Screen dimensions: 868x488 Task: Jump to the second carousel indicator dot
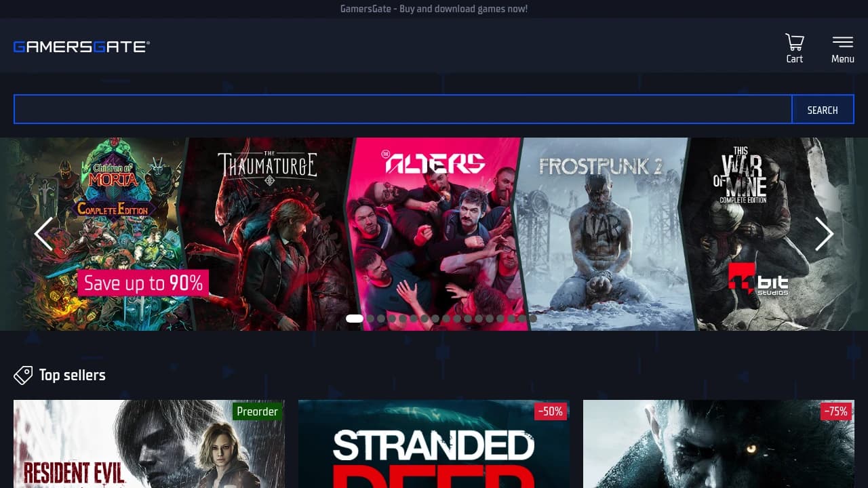(x=370, y=319)
